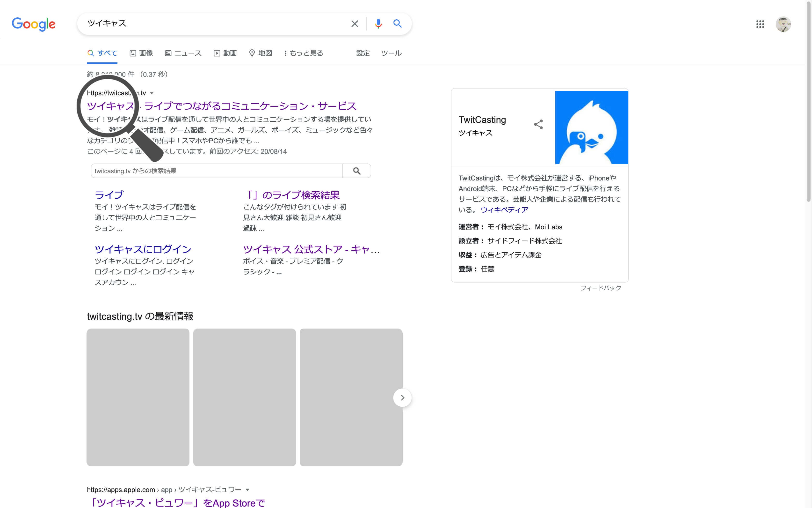Click the twitcasting.tv site search field

(x=217, y=171)
